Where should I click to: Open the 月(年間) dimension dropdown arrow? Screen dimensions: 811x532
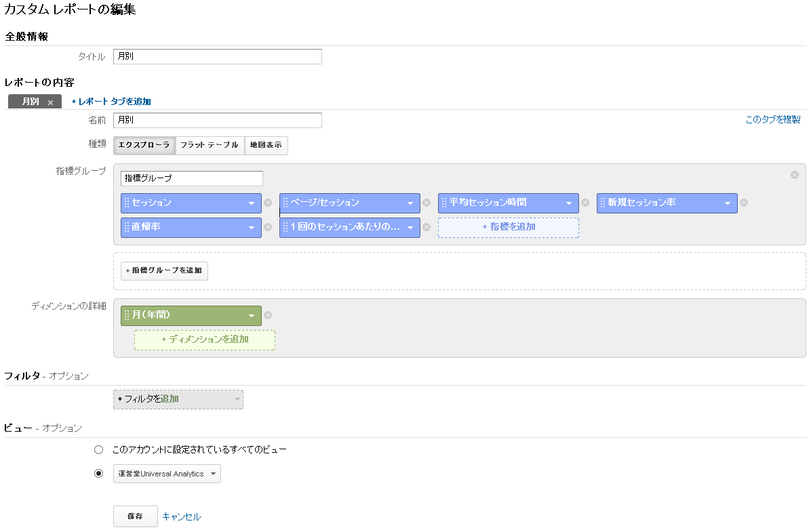pyautogui.click(x=252, y=316)
